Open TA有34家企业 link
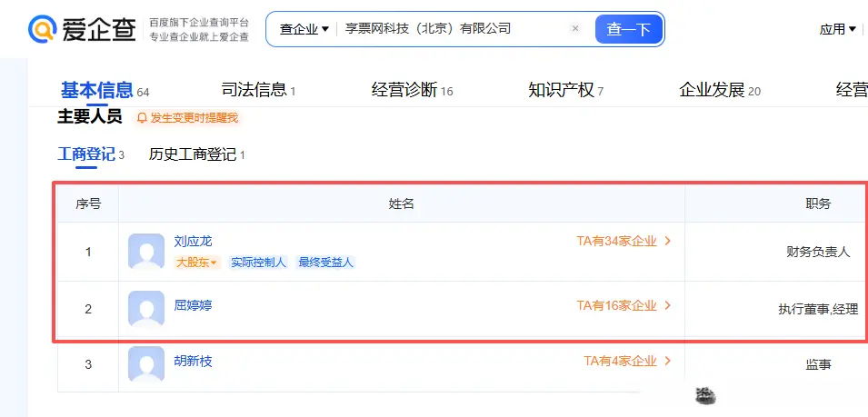This screenshot has height=417, width=868. click(624, 241)
